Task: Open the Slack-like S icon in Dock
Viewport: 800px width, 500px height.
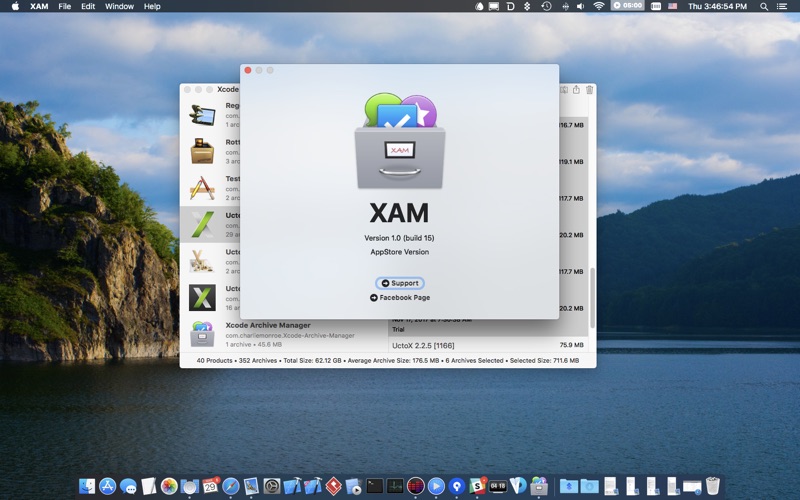Action: pyautogui.click(x=478, y=486)
